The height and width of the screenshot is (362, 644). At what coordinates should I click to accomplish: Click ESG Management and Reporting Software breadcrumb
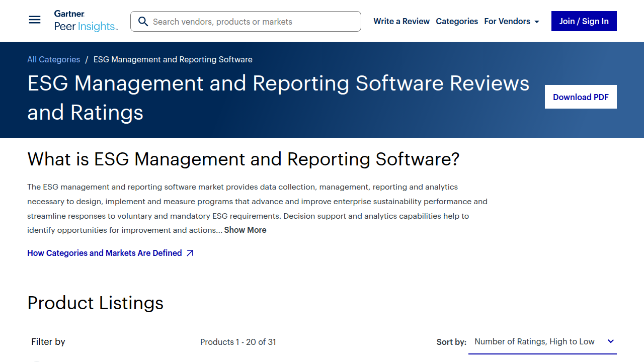click(173, 59)
